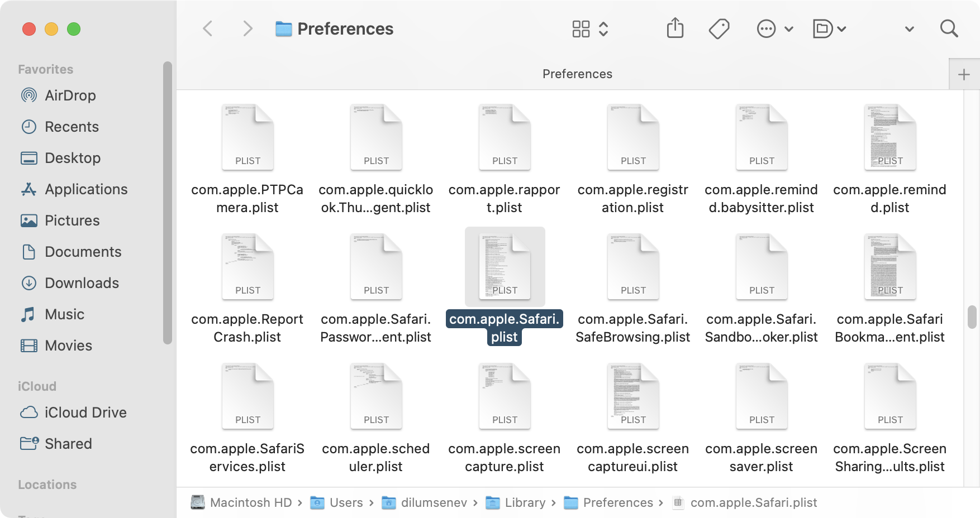Click dilumsenev in path bar
The height and width of the screenshot is (518, 980).
[x=424, y=502]
